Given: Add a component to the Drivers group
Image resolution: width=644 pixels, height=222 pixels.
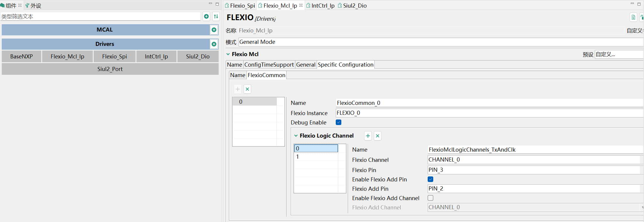Looking at the screenshot, I should point(214,44).
